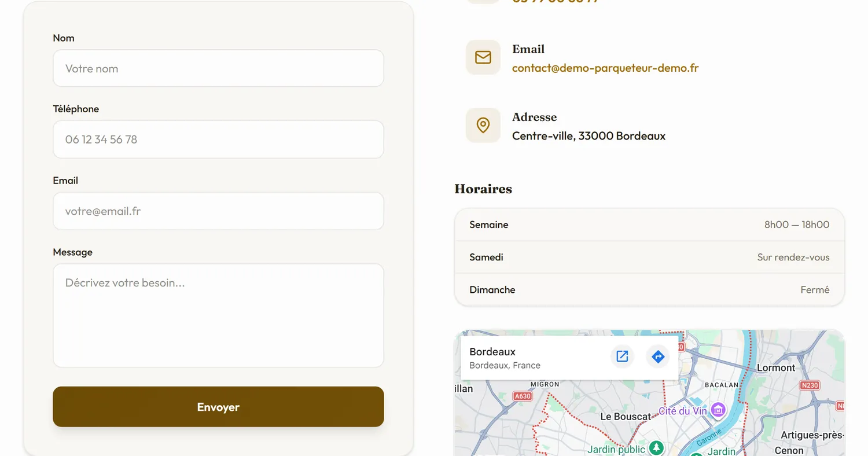Click Lormont label on the map
This screenshot has height=456, width=868.
tap(776, 367)
